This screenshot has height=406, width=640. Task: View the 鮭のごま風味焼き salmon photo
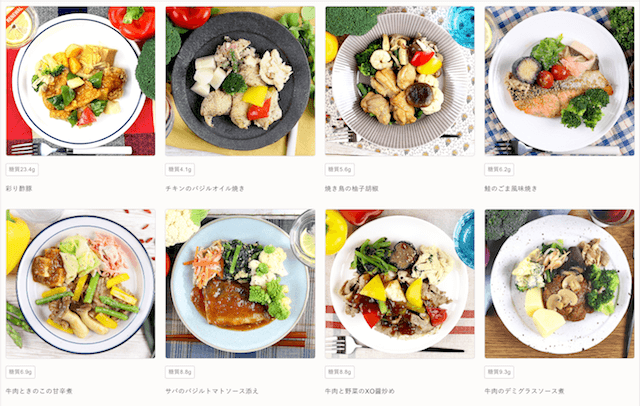559,81
